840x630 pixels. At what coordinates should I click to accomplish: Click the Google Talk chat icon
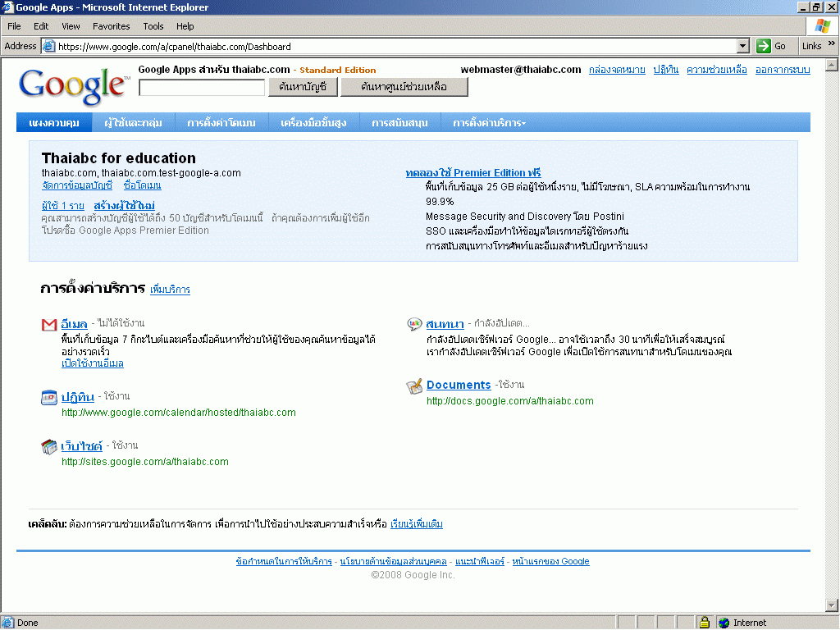coord(415,324)
